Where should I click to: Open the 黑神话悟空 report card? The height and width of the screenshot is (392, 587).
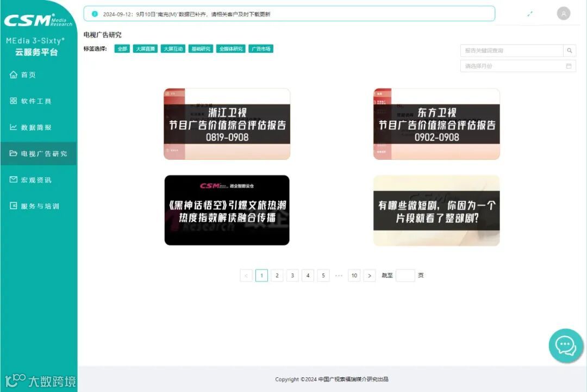pos(227,210)
